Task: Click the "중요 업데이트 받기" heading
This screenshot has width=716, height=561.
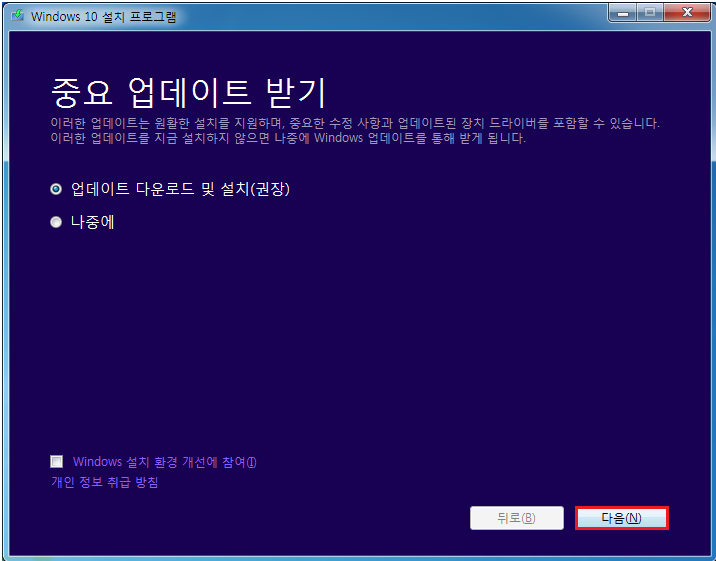Action: pyautogui.click(x=188, y=93)
